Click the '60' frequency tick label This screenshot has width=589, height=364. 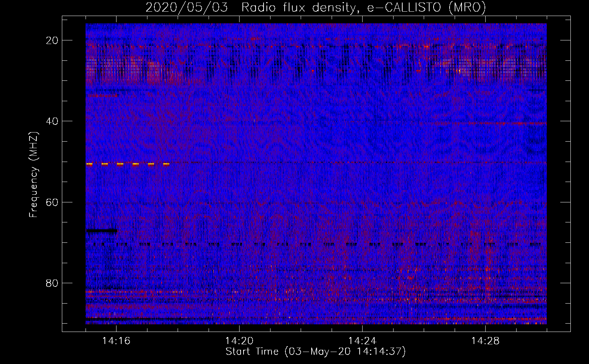pos(52,202)
